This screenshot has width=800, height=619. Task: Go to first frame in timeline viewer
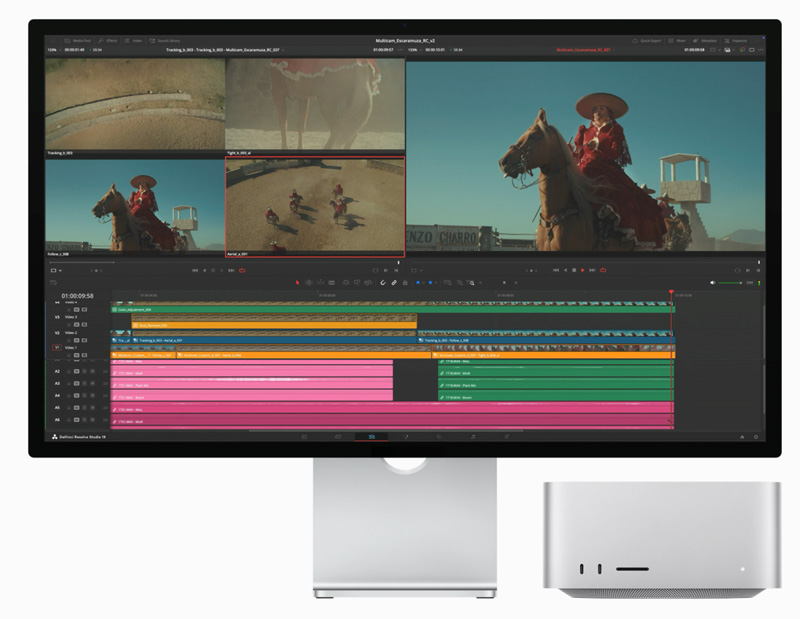[x=556, y=270]
